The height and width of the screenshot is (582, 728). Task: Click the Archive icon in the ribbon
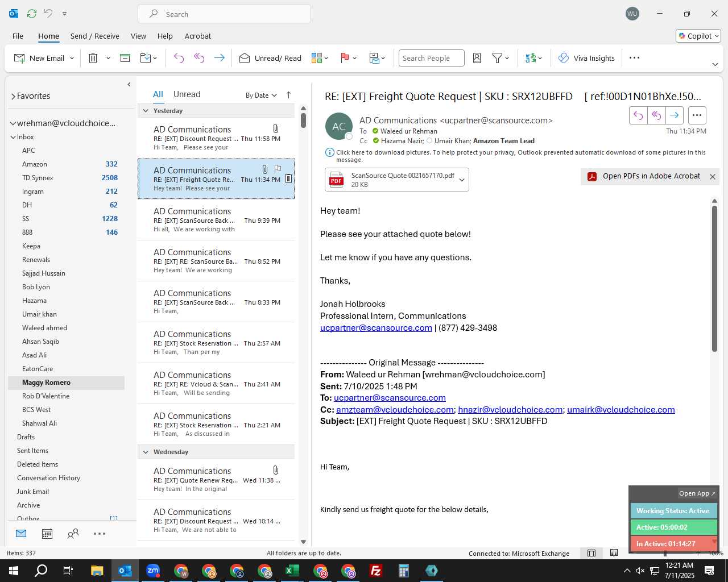pos(125,58)
